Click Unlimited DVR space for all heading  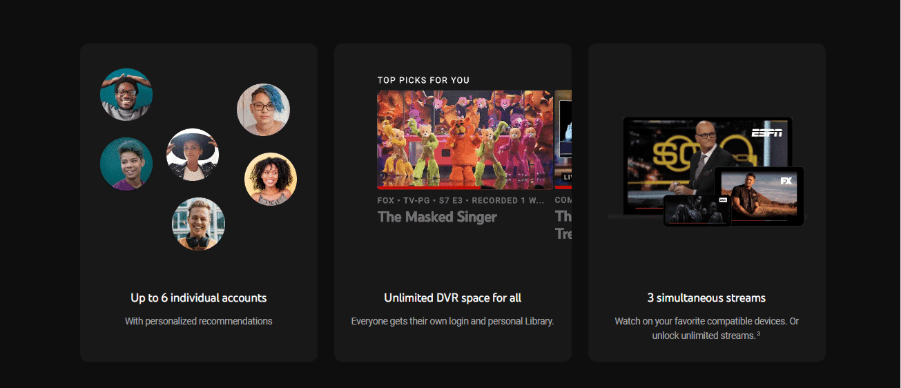tap(453, 298)
